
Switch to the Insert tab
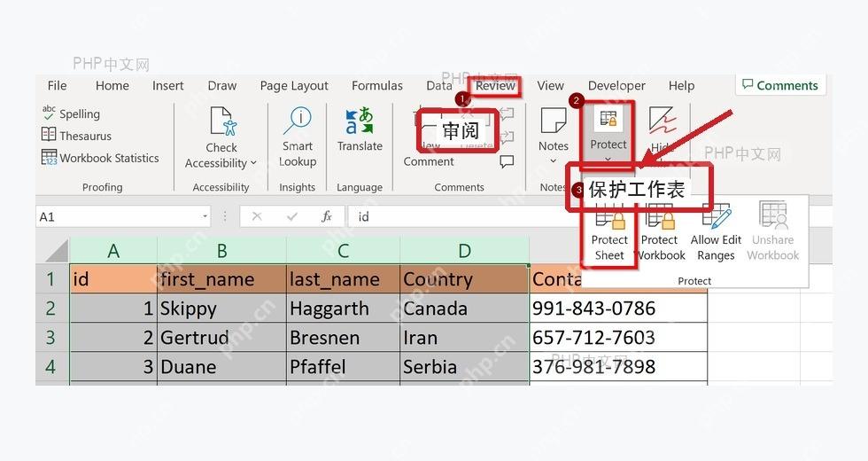coord(167,86)
